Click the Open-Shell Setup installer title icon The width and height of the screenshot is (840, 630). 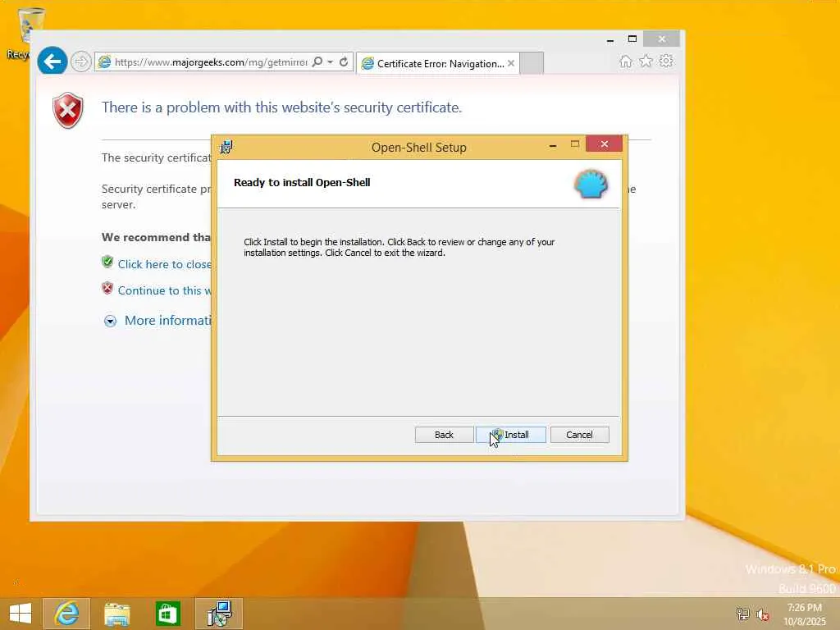click(x=226, y=147)
